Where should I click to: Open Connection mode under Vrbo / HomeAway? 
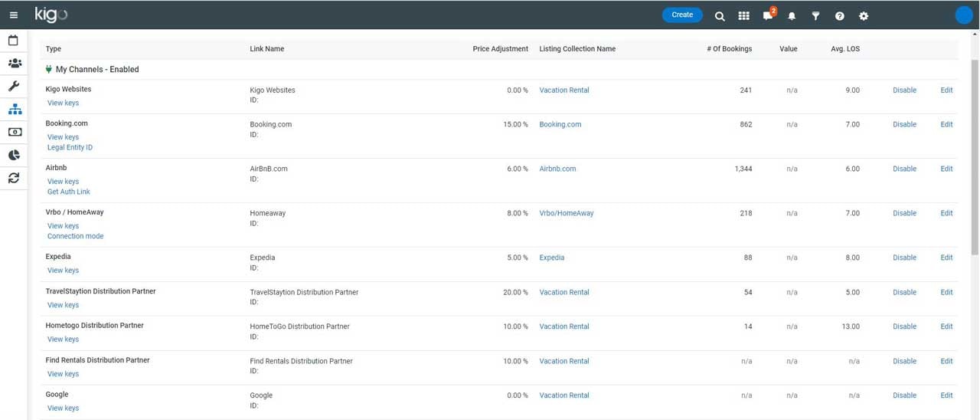pyautogui.click(x=75, y=236)
